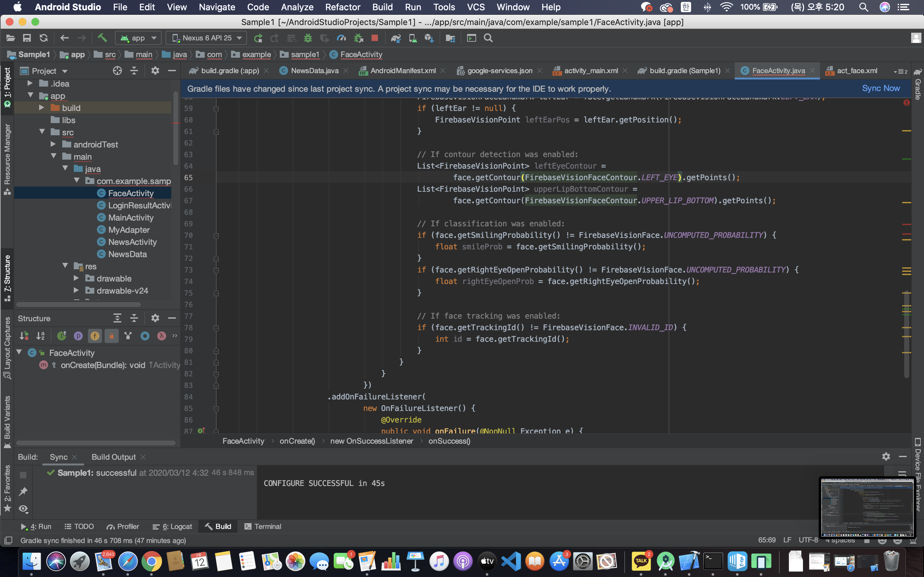Screen dimensions: 924x577
Task: Open the Profiler gauge icon in toolbar
Action: (x=341, y=38)
